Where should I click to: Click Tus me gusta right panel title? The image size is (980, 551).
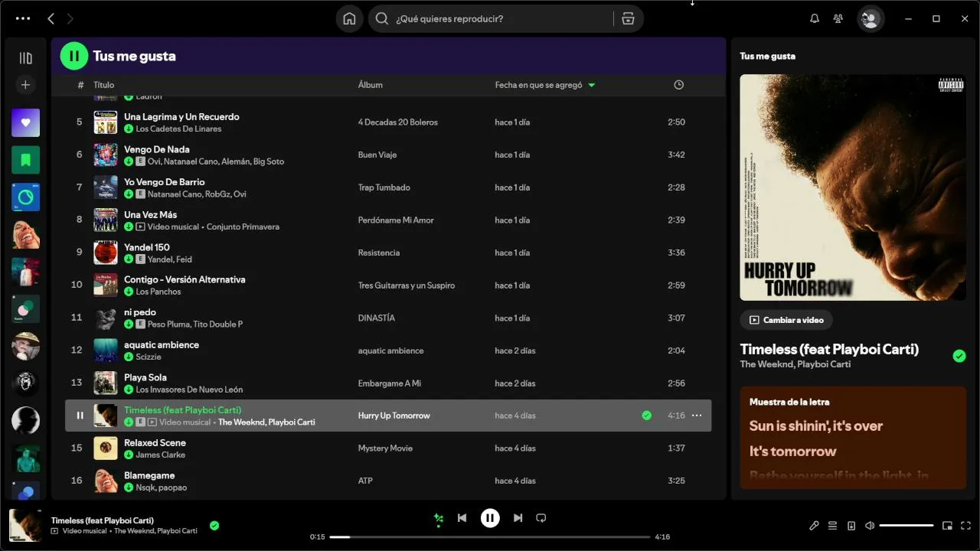point(767,56)
